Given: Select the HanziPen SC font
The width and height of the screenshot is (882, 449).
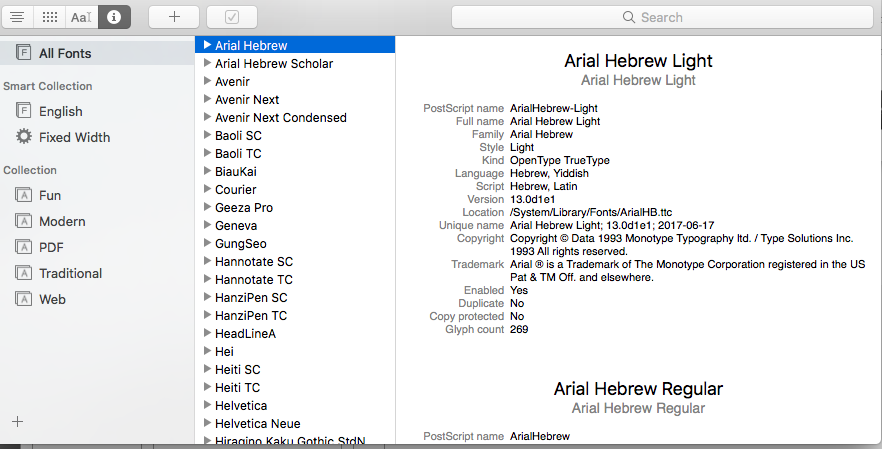Looking at the screenshot, I should point(295,298).
